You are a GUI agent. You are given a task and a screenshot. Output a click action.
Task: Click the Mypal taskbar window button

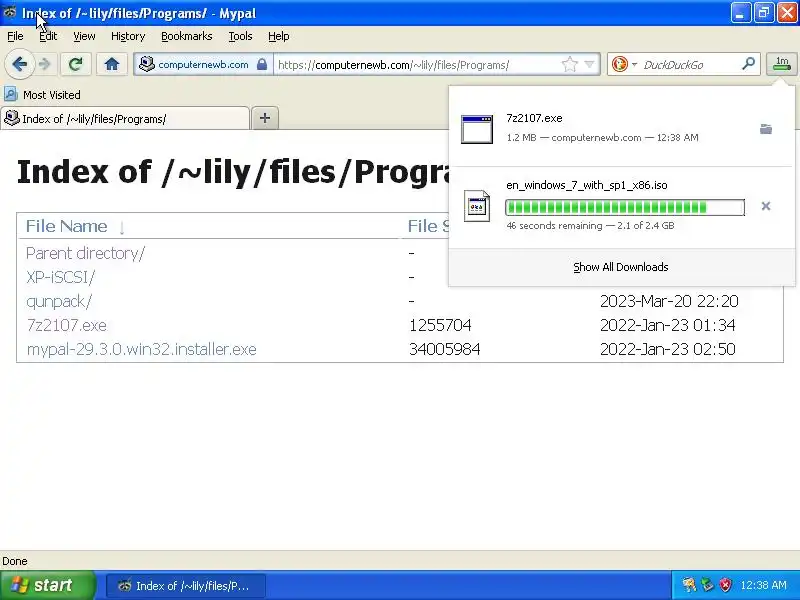click(x=186, y=586)
